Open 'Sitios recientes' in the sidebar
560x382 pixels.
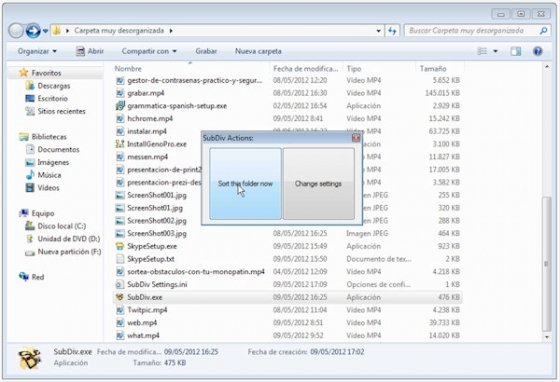61,111
